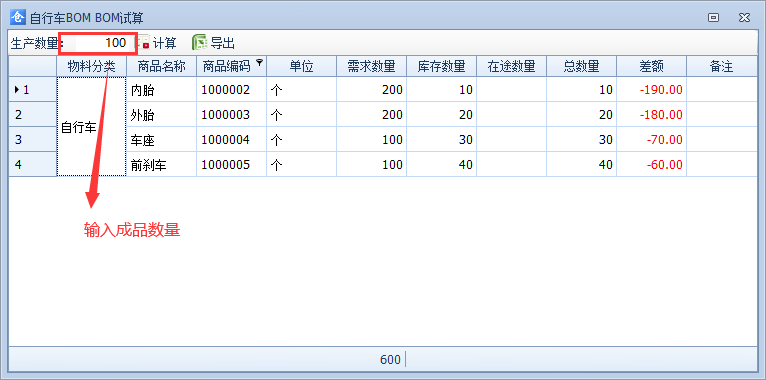Click product code 1000005
This screenshot has height=380, width=766.
pos(232,164)
